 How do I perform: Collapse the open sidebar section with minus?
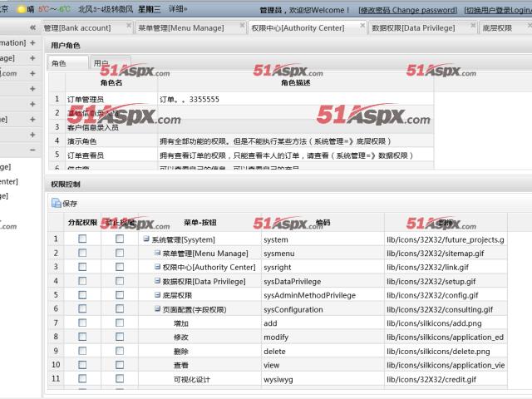33,150
